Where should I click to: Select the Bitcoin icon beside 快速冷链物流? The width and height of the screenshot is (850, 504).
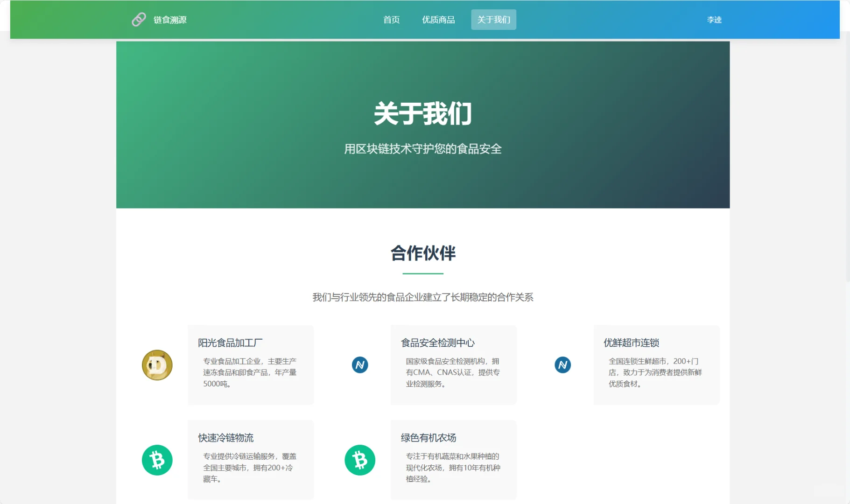tap(157, 460)
